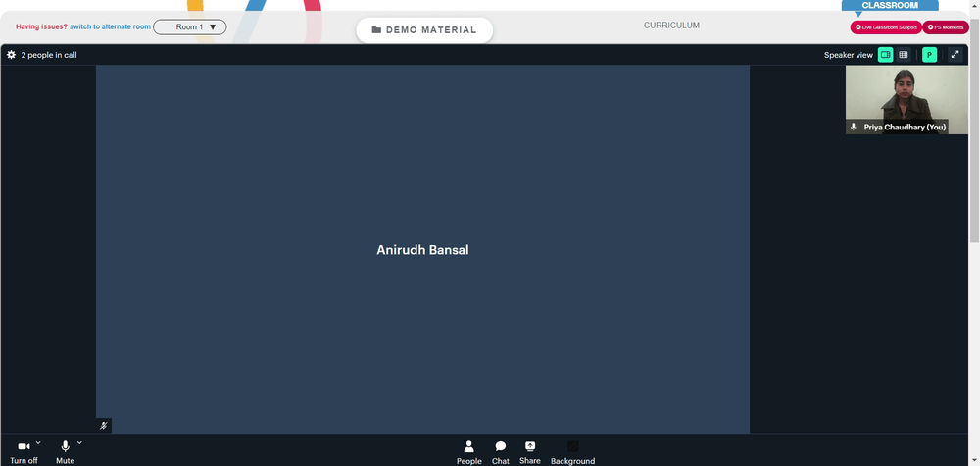Share your screen
This screenshot has height=466, width=980.
[530, 452]
